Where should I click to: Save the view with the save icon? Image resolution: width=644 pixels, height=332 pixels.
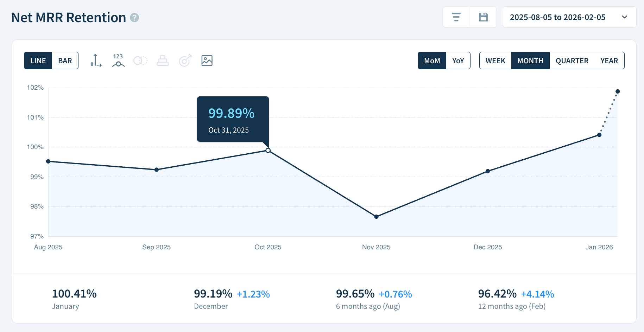pos(483,17)
